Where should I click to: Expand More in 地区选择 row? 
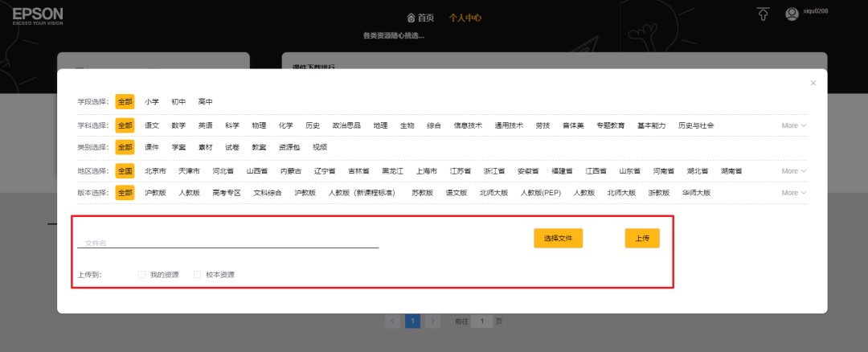coord(793,171)
